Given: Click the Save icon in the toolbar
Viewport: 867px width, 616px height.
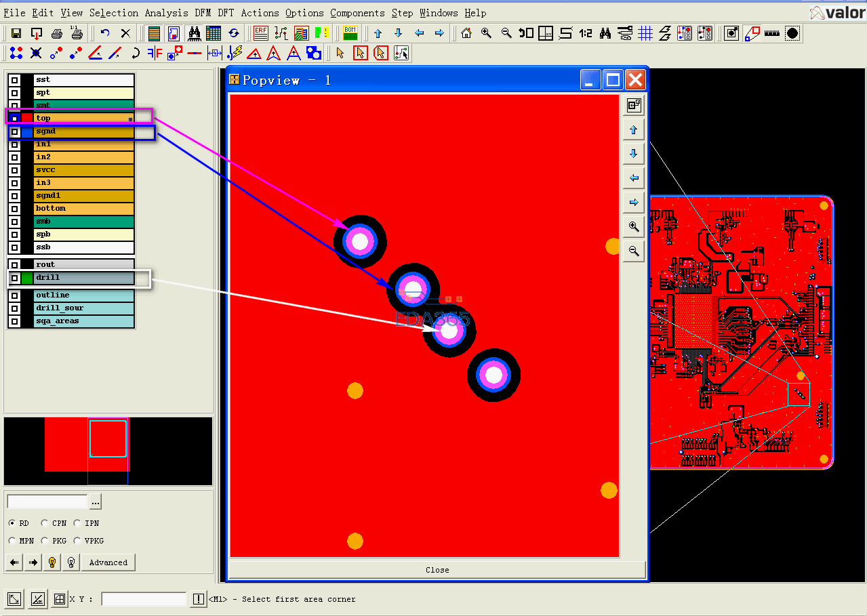Looking at the screenshot, I should [16, 33].
